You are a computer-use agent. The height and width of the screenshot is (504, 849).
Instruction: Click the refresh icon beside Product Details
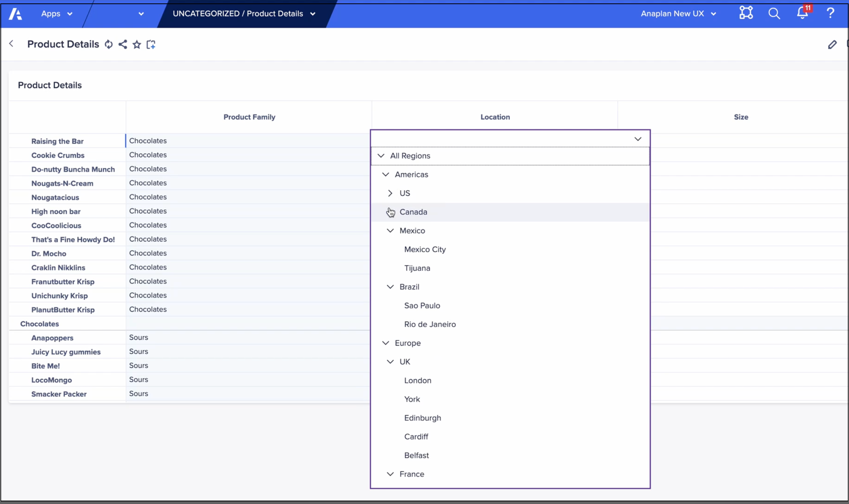click(109, 45)
